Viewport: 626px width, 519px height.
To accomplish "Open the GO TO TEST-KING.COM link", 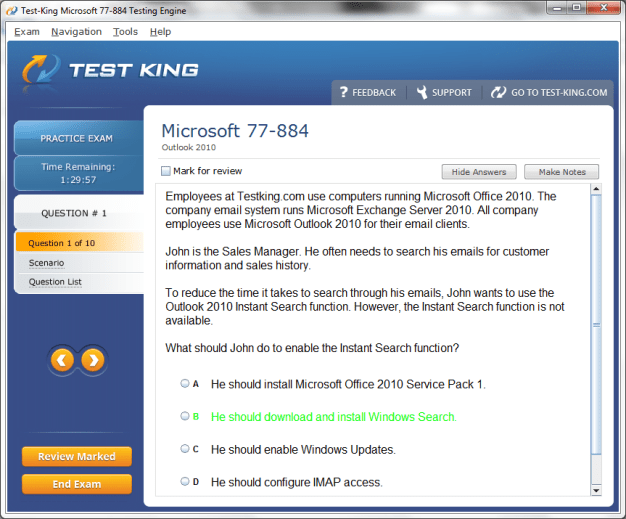I will click(559, 93).
